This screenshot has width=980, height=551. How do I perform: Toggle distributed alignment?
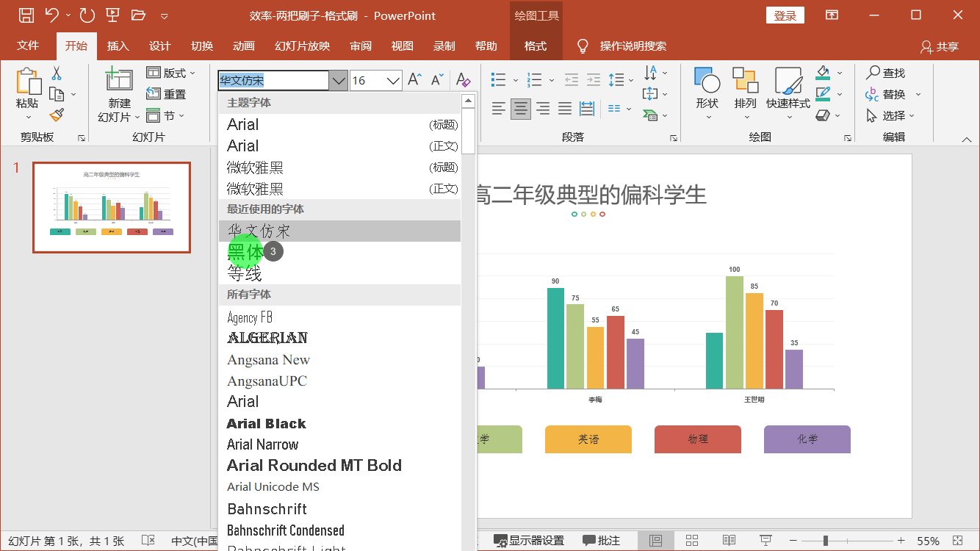(x=587, y=109)
